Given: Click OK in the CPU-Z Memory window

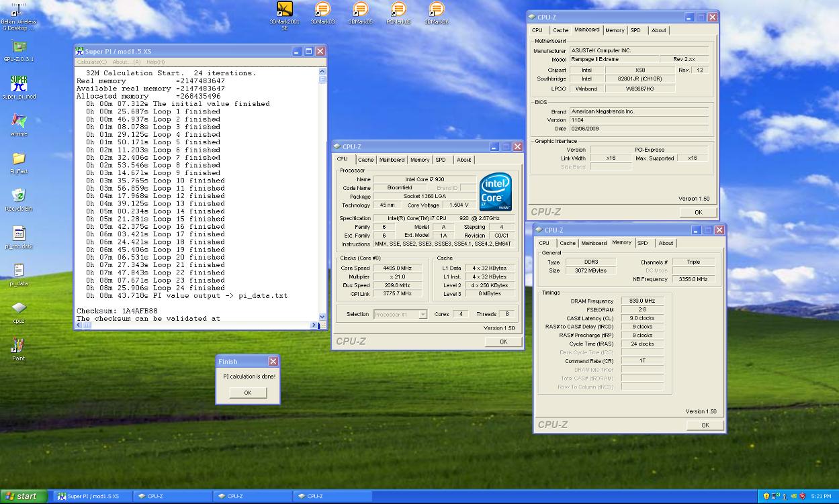Looking at the screenshot, I should click(705, 425).
